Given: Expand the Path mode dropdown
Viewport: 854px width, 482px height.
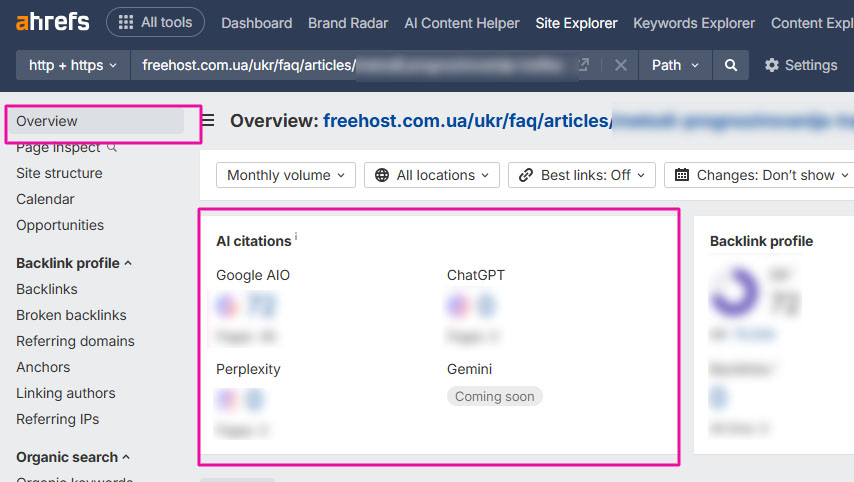Looking at the screenshot, I should 675,65.
